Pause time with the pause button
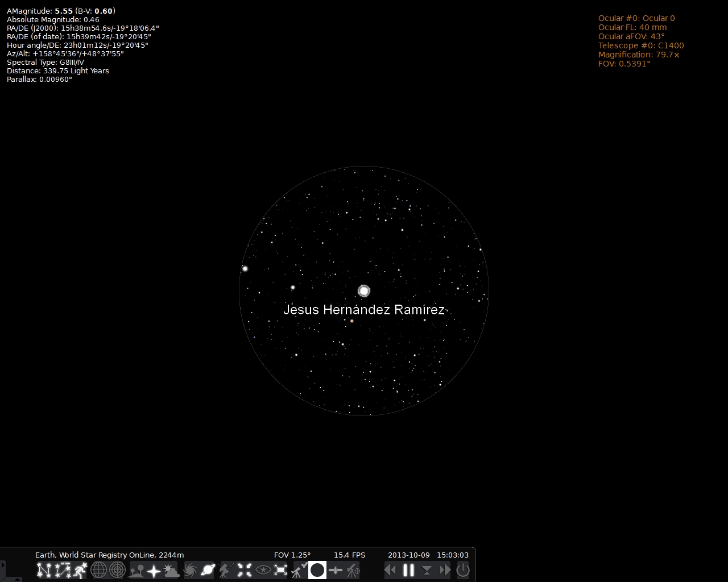Screen dimensions: 728x582 408,570
